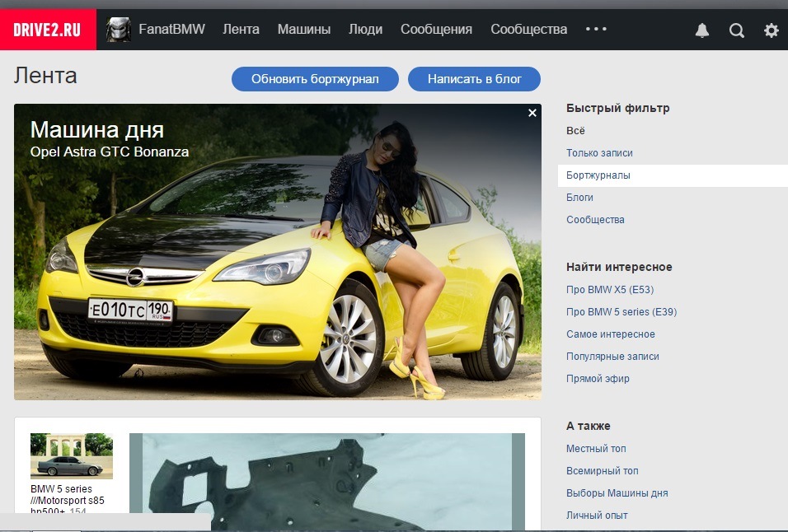The height and width of the screenshot is (532, 788).
Task: Open Всемирный топ link
Action: coord(602,471)
